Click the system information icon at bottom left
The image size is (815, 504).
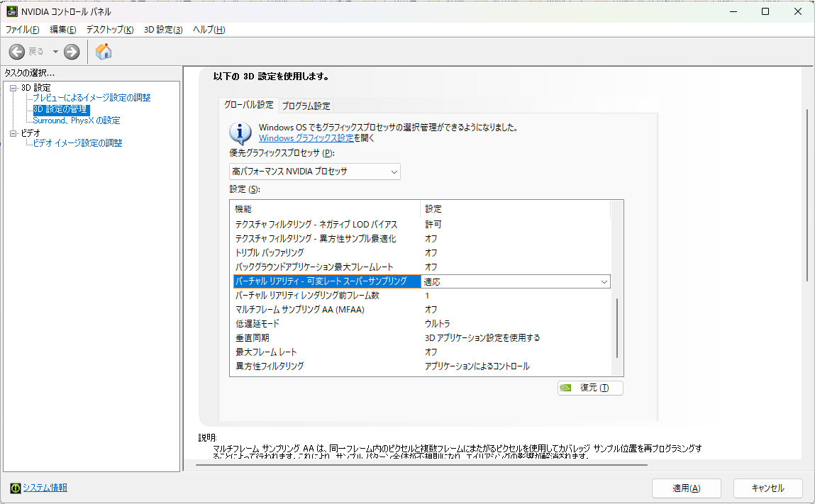click(16, 488)
